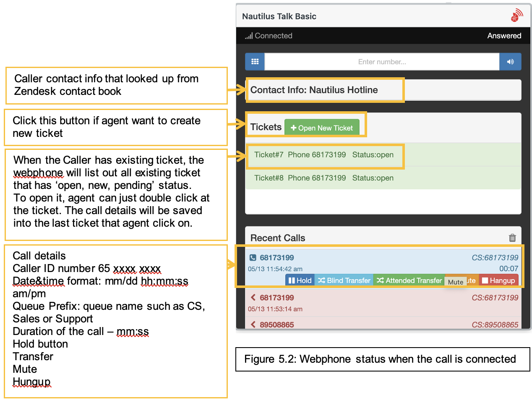Click the active call phone icon

[253, 258]
